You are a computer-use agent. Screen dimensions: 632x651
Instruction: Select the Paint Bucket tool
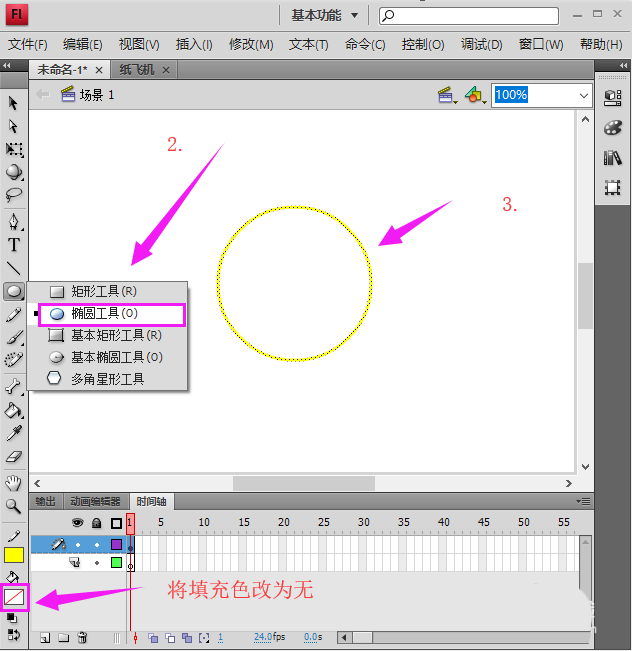14,410
